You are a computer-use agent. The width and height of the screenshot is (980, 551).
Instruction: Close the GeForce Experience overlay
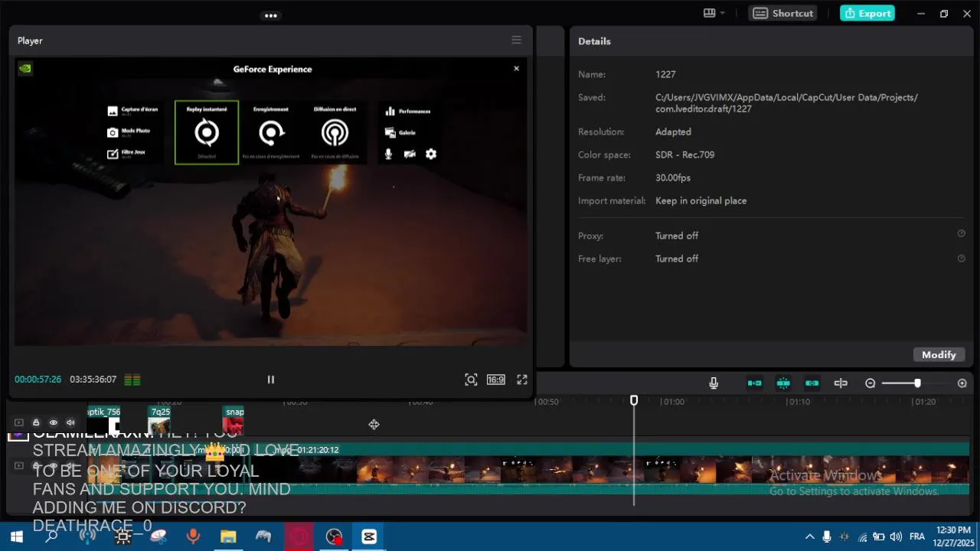coord(516,69)
